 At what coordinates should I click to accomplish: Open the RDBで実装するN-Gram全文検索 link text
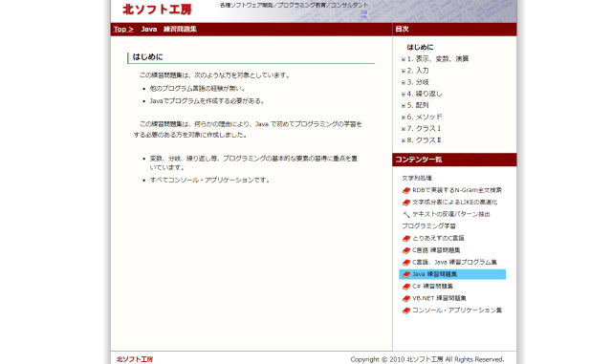pyautogui.click(x=457, y=190)
